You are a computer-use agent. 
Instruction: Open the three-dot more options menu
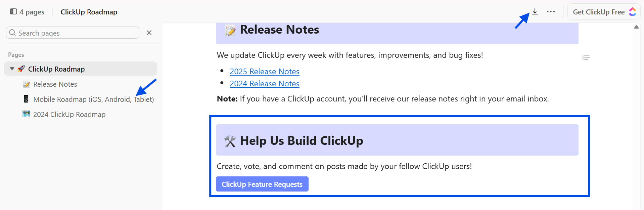tap(551, 12)
